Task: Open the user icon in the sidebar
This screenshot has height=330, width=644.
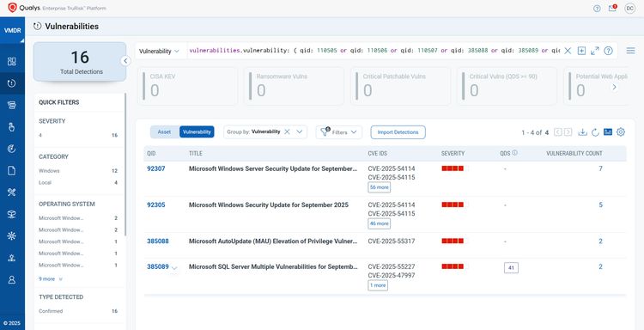Action: coord(12,280)
